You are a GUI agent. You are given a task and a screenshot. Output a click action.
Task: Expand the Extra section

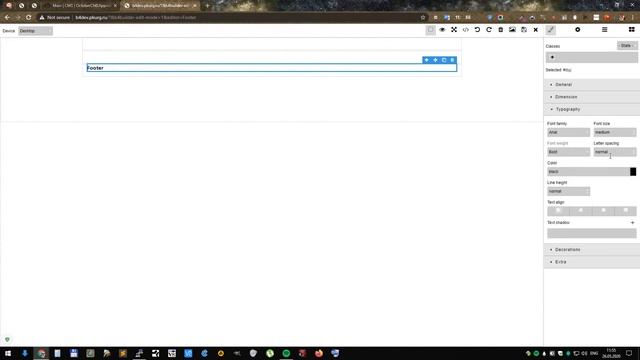(591, 262)
